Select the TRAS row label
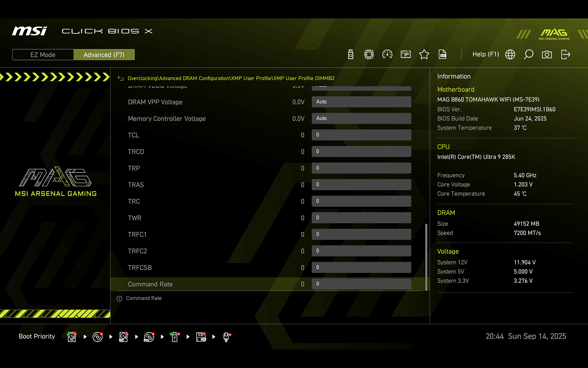 click(136, 185)
